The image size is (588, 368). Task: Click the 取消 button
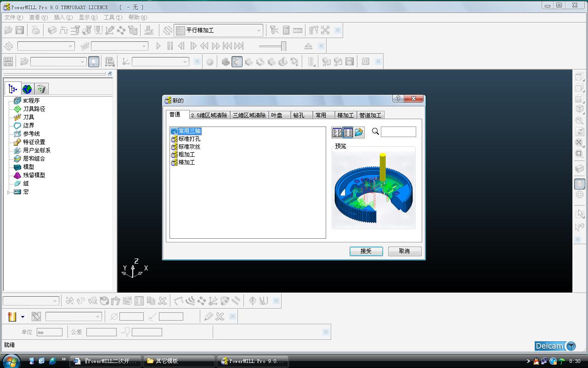click(405, 251)
